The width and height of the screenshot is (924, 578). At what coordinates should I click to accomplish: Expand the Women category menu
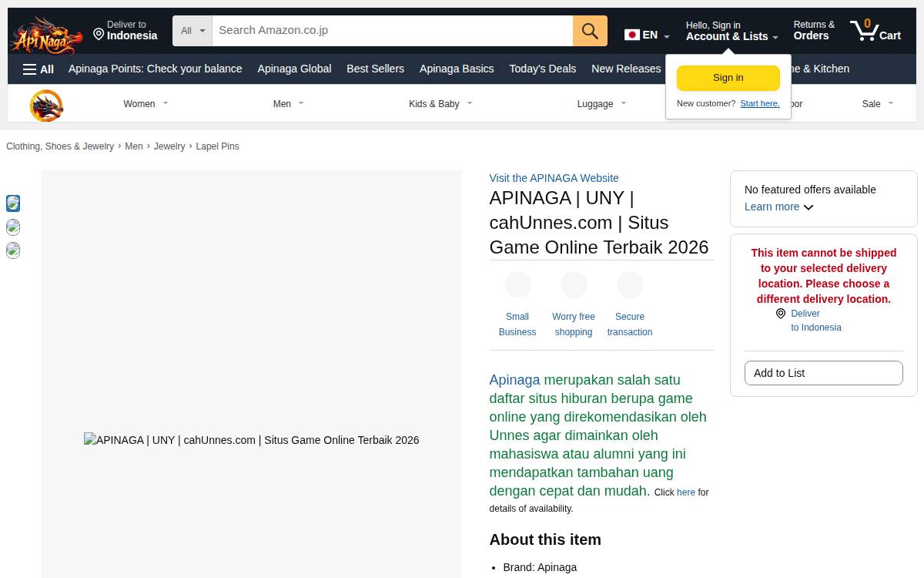pyautogui.click(x=146, y=103)
